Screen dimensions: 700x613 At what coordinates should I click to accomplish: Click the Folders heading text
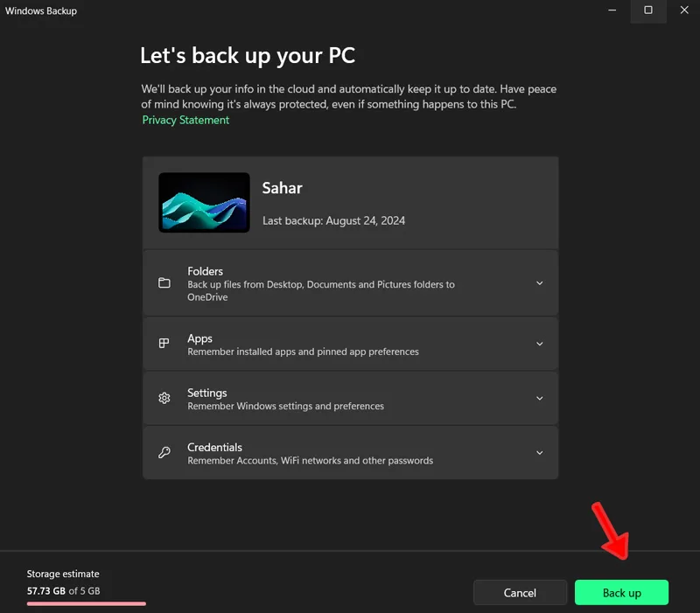point(205,271)
